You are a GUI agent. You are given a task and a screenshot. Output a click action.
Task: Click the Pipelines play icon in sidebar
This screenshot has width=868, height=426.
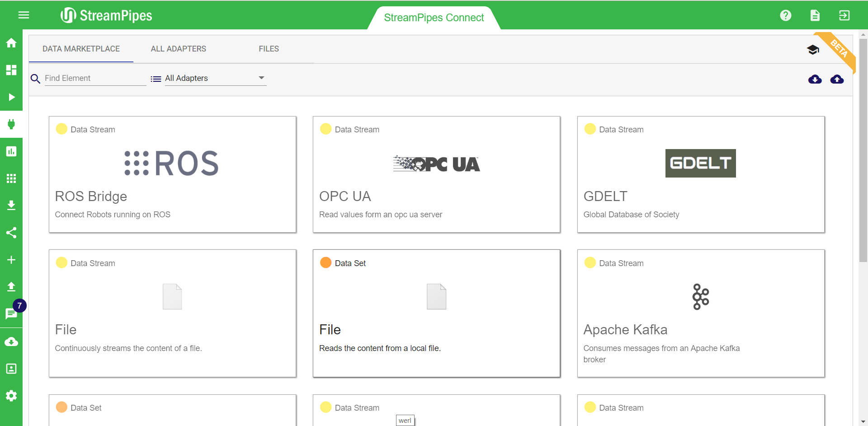point(11,97)
